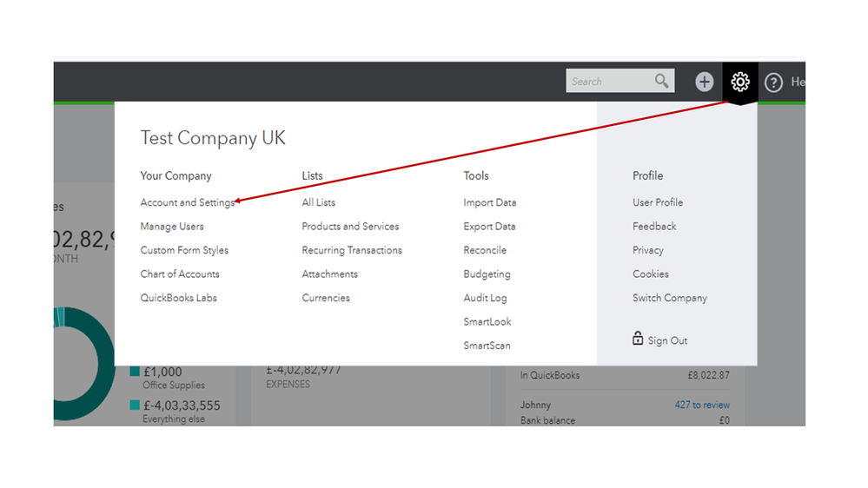The height and width of the screenshot is (488, 868).
Task: Select Audit Log
Action: [x=485, y=298]
